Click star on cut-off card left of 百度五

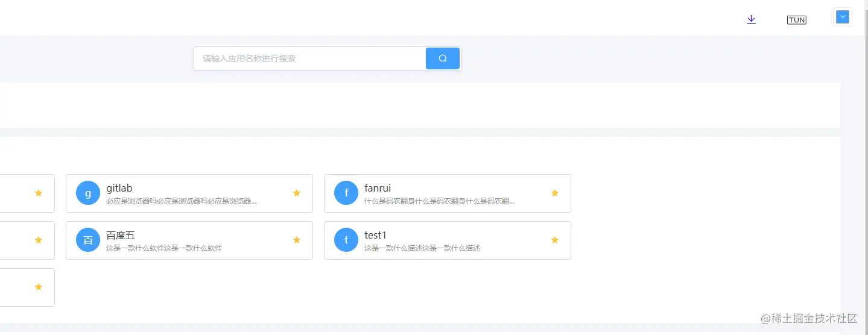click(x=39, y=240)
